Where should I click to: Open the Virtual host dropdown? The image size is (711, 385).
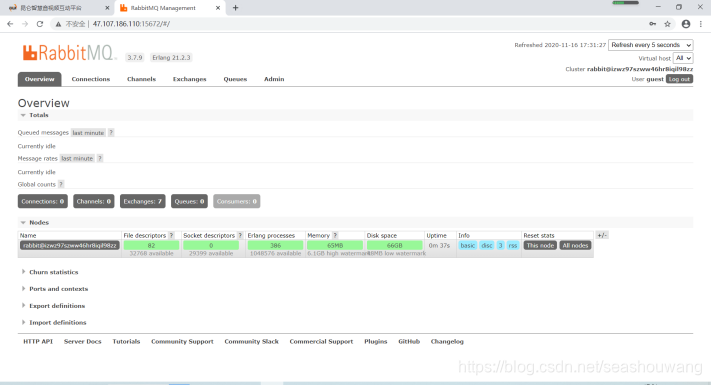click(x=683, y=58)
